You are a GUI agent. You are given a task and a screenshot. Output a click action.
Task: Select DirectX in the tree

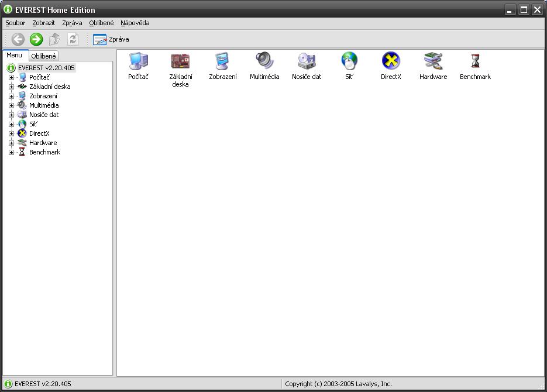click(39, 133)
